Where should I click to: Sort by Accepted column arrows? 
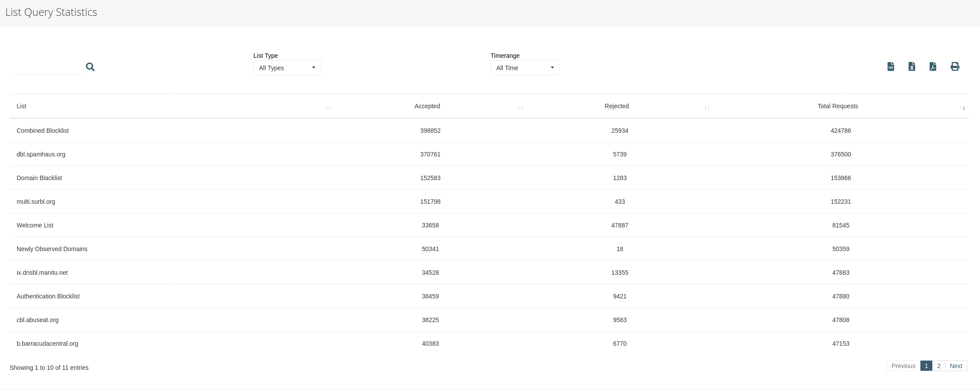coord(520,108)
